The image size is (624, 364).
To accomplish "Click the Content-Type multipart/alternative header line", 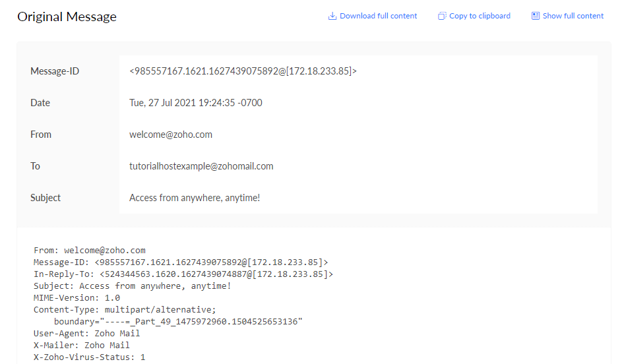I will pyautogui.click(x=125, y=310).
